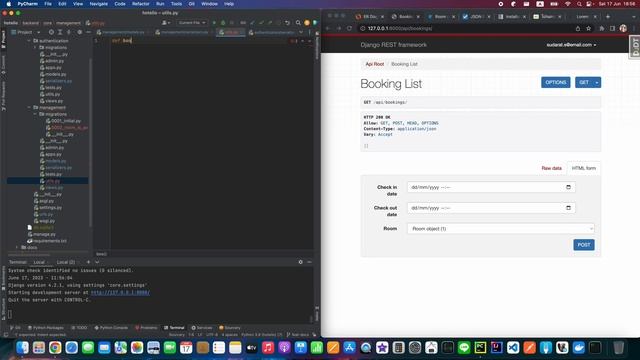The height and width of the screenshot is (360, 640).
Task: Open the Room select box
Action: [x=500, y=229]
